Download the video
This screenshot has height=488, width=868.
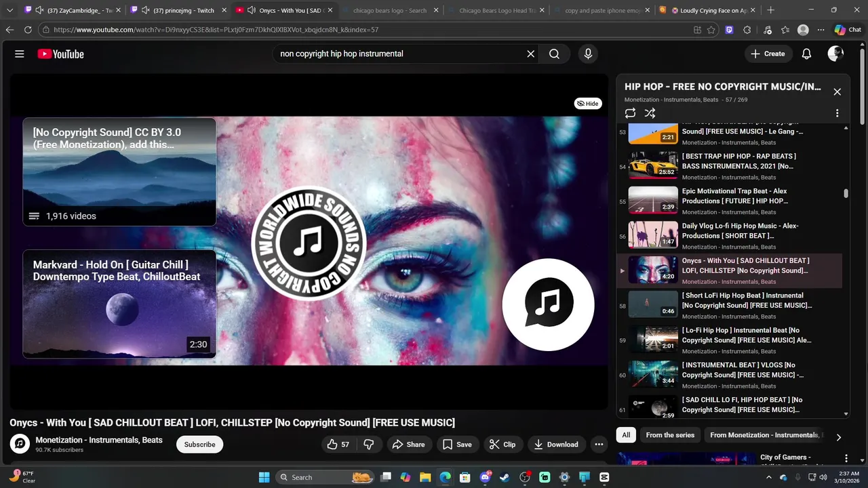pyautogui.click(x=556, y=445)
